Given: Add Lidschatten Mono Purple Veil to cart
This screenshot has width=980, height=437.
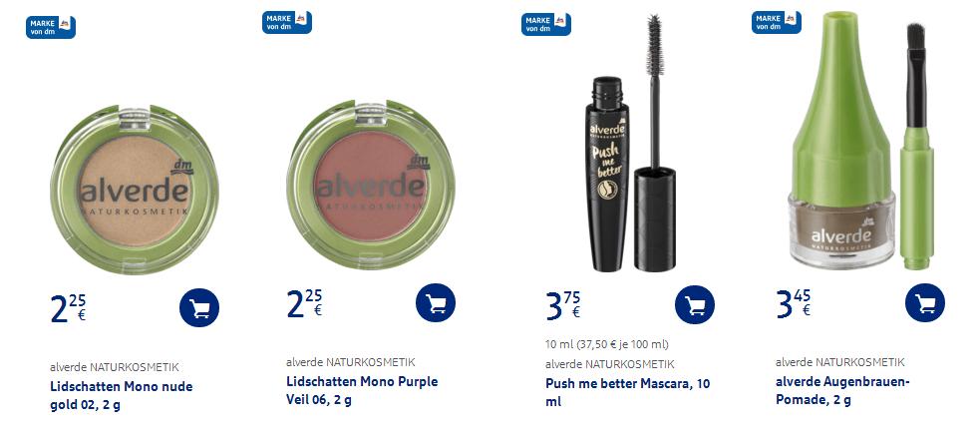Looking at the screenshot, I should point(436,302).
